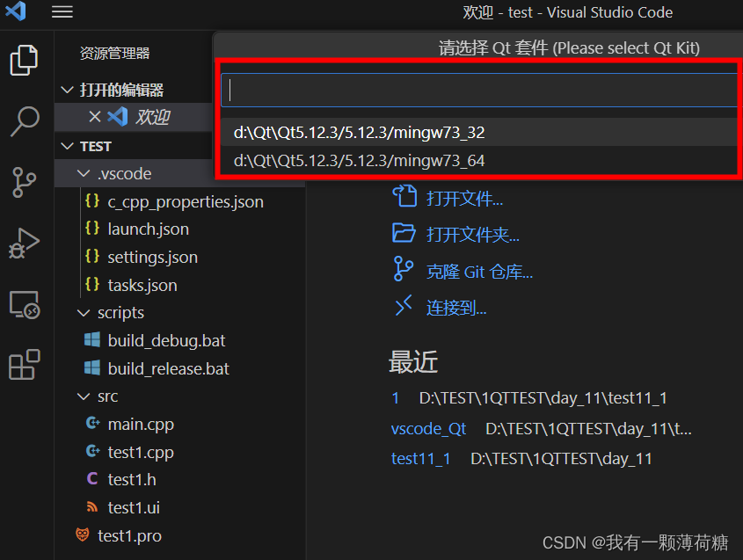This screenshot has width=743, height=560.
Task: Open test1.ui in the editor
Action: [x=134, y=507]
